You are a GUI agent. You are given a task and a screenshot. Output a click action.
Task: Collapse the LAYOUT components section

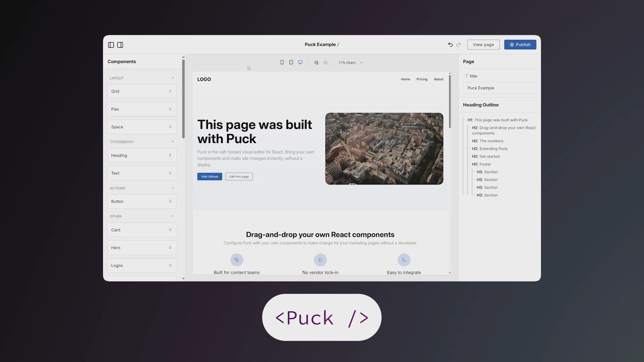pos(173,77)
